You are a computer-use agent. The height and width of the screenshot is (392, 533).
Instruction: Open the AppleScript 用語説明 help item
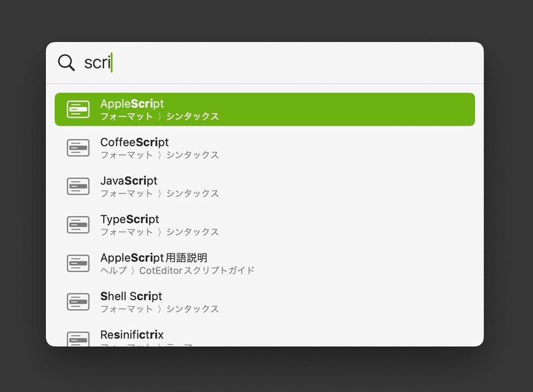(265, 264)
